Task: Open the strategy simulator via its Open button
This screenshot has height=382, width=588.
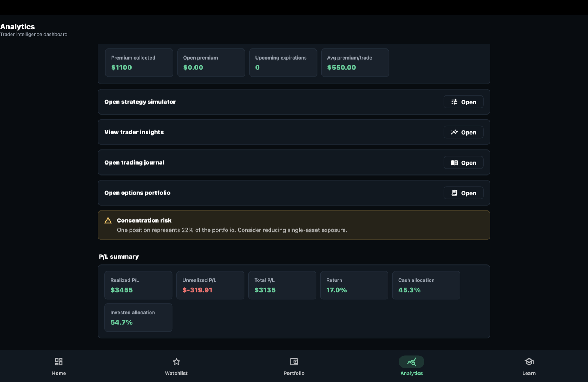Action: [463, 102]
